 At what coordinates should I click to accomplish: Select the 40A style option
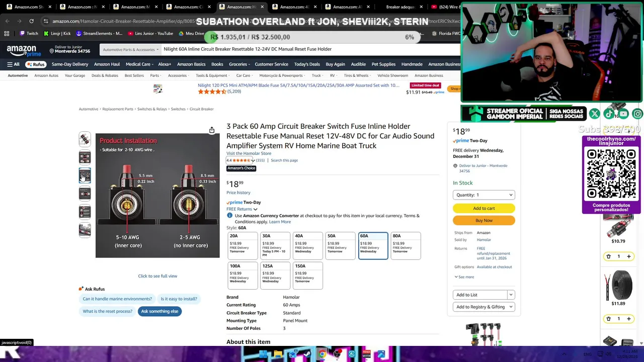point(307,246)
